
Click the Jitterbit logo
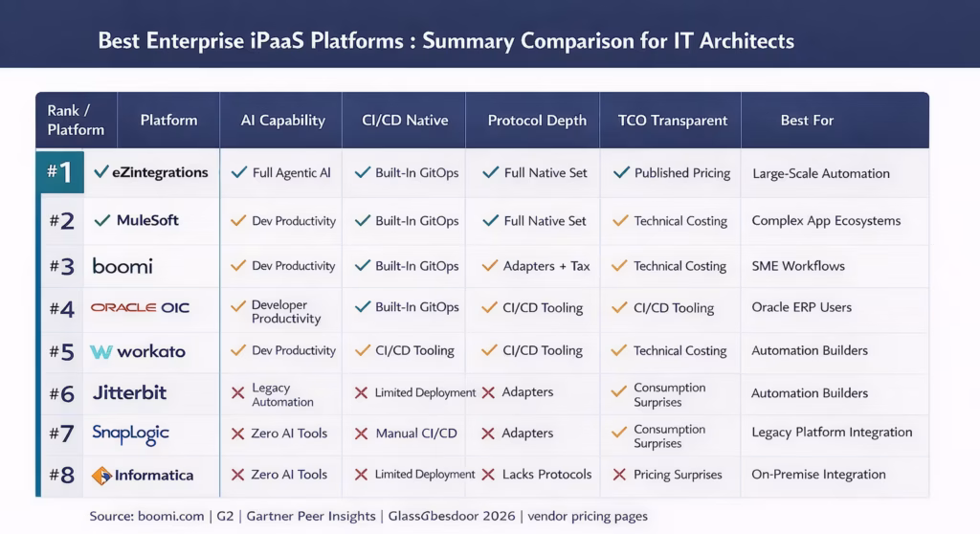coord(129,392)
